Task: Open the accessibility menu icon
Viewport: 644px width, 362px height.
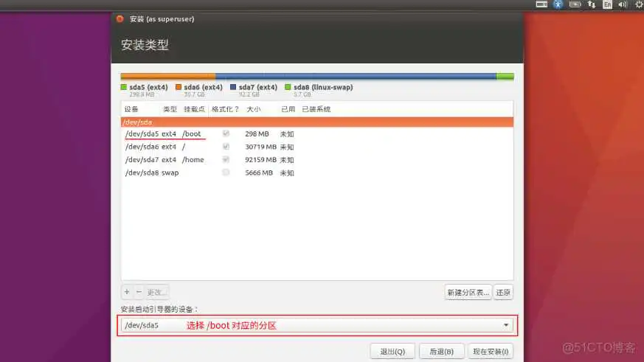Action: click(x=558, y=4)
